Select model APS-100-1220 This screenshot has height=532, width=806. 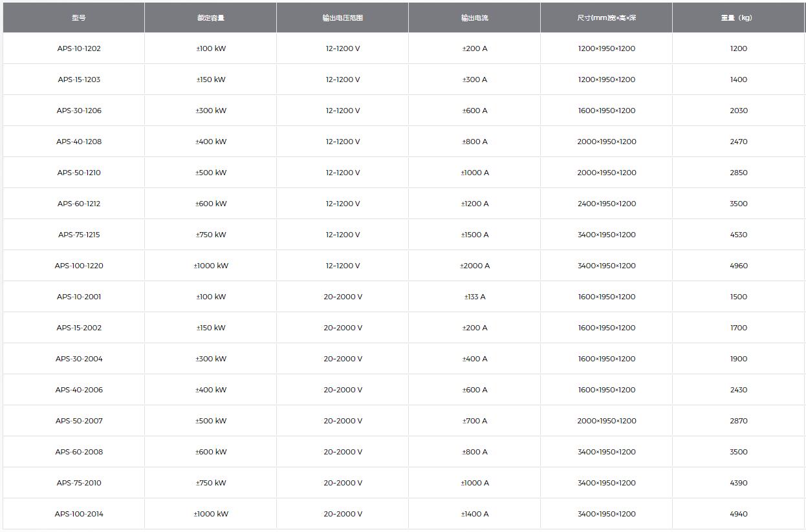pos(79,266)
